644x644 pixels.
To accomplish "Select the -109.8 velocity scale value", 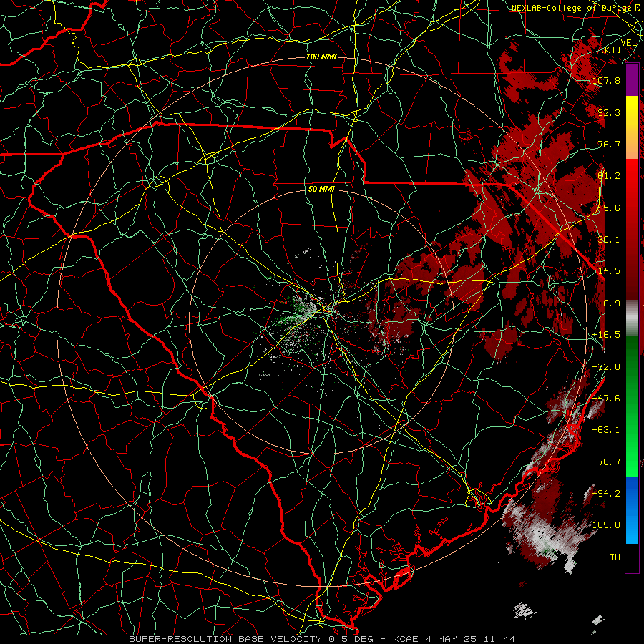I will point(603,525).
